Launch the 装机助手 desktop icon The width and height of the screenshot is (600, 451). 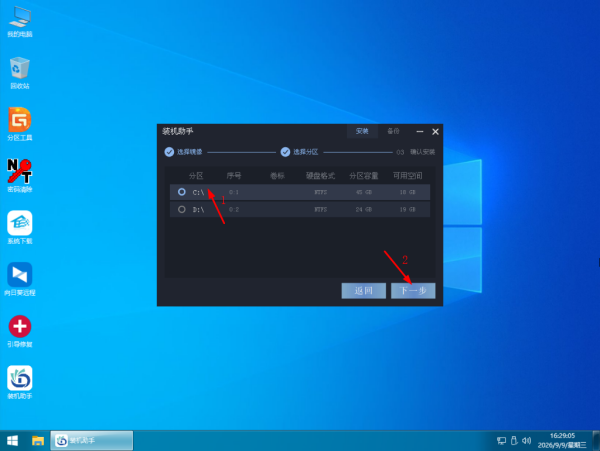[20, 382]
